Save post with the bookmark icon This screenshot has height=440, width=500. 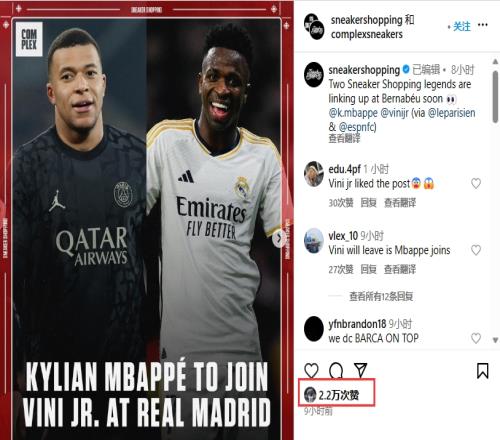tap(482, 371)
